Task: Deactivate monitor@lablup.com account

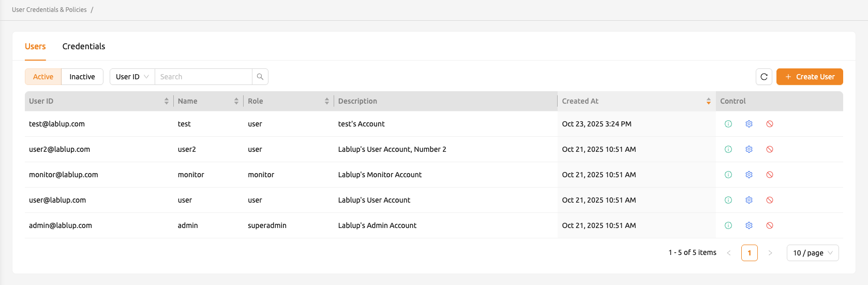Action: (770, 175)
